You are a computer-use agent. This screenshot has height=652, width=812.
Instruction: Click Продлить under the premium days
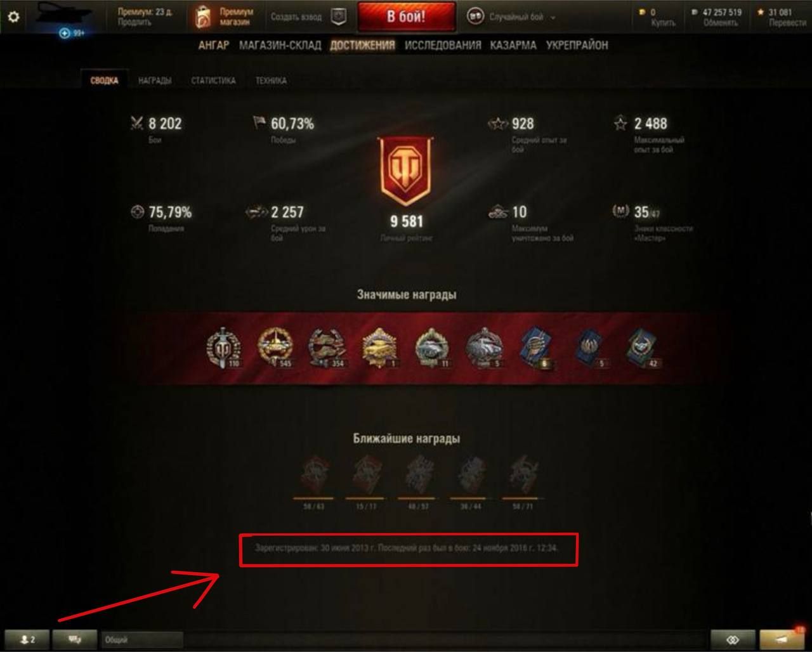click(134, 22)
